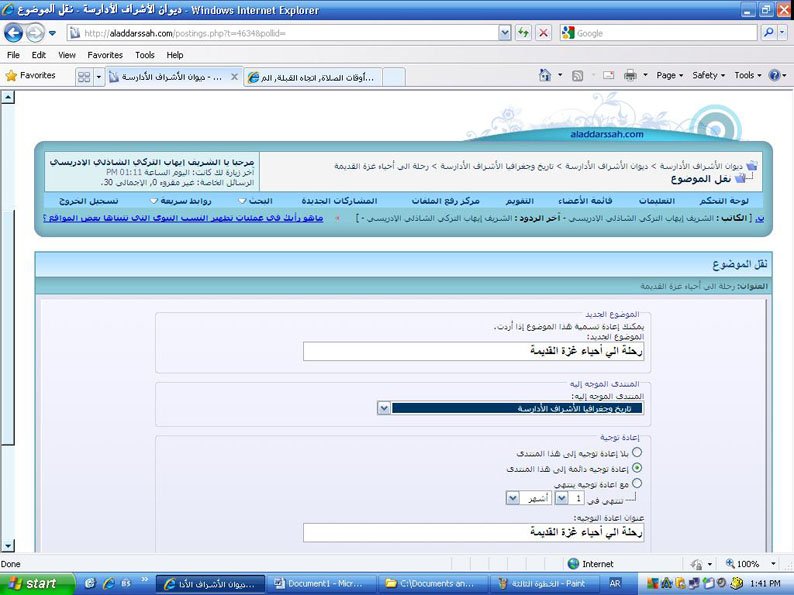Click the Google search magnifier icon
This screenshot has height=595, width=794.
tap(769, 33)
